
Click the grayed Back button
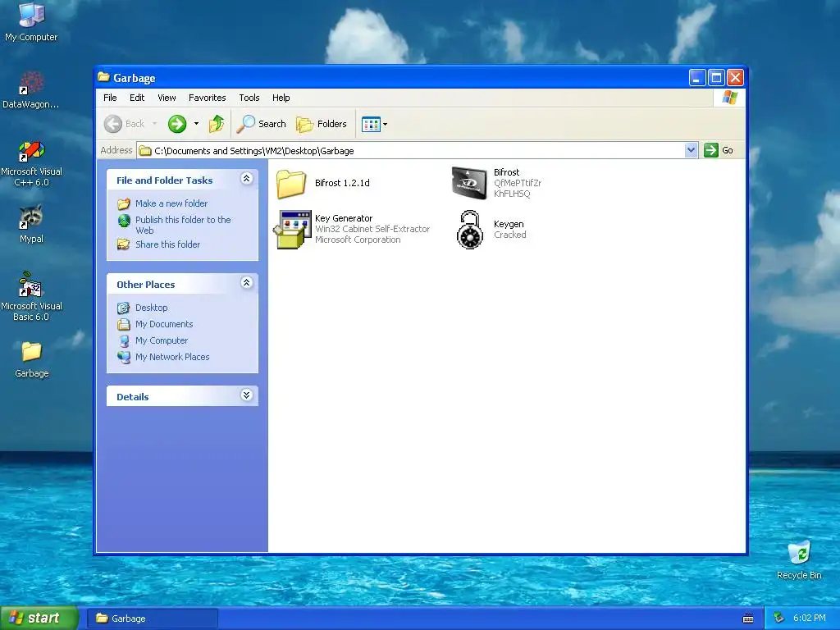click(125, 124)
